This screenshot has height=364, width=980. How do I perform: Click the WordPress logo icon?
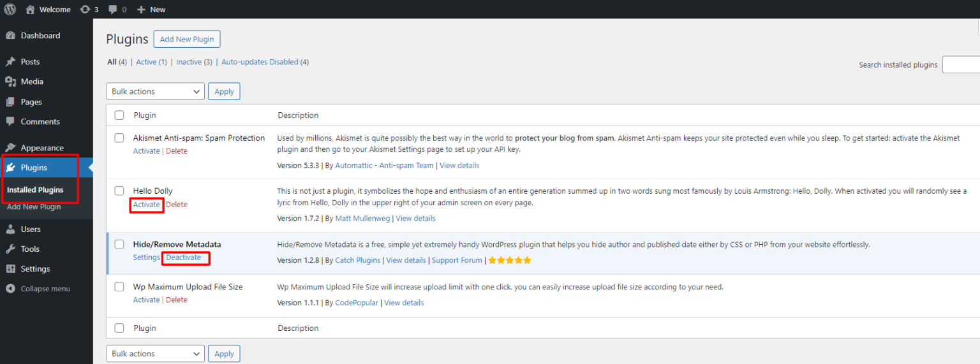10,10
